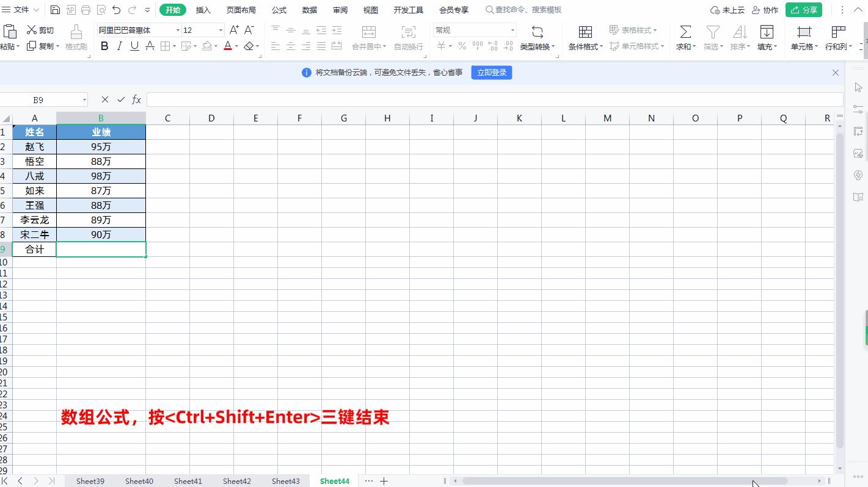The width and height of the screenshot is (868, 487).
Task: Open the font color dropdown arrow
Action: pos(236,46)
